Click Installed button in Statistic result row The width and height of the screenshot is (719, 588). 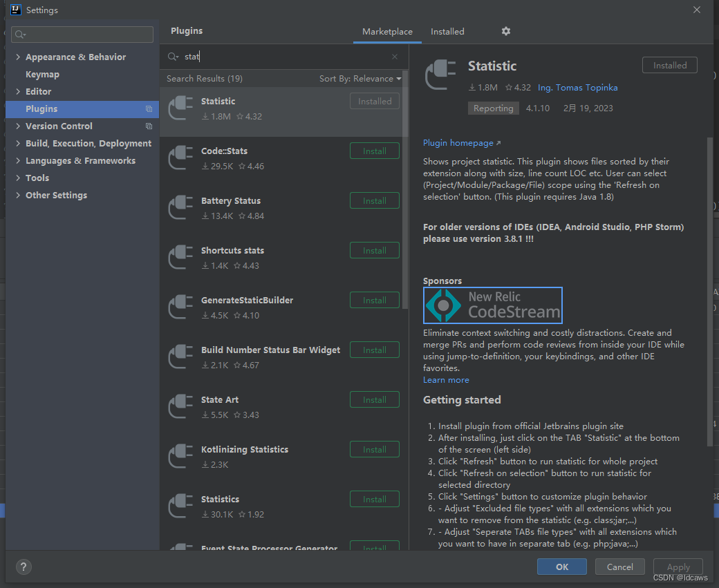pos(375,102)
